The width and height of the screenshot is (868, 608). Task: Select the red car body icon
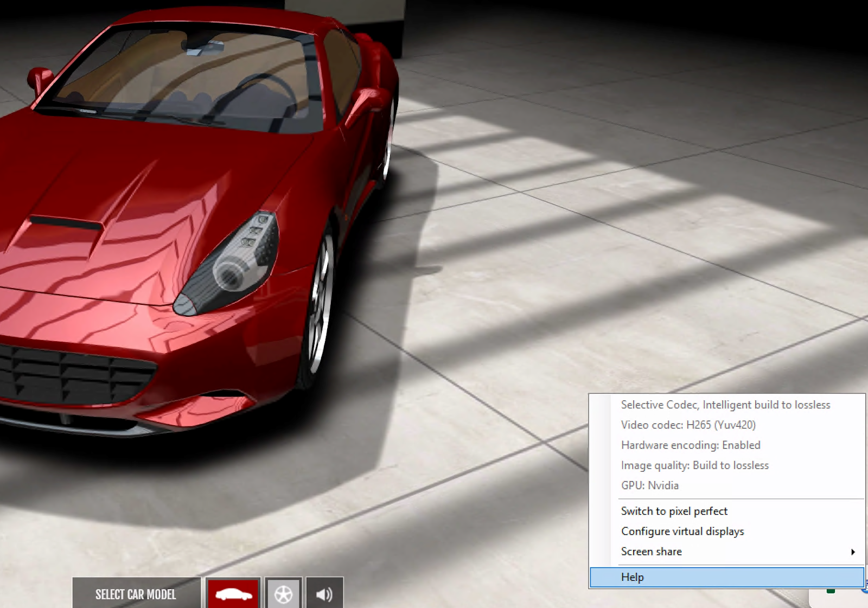(x=234, y=594)
